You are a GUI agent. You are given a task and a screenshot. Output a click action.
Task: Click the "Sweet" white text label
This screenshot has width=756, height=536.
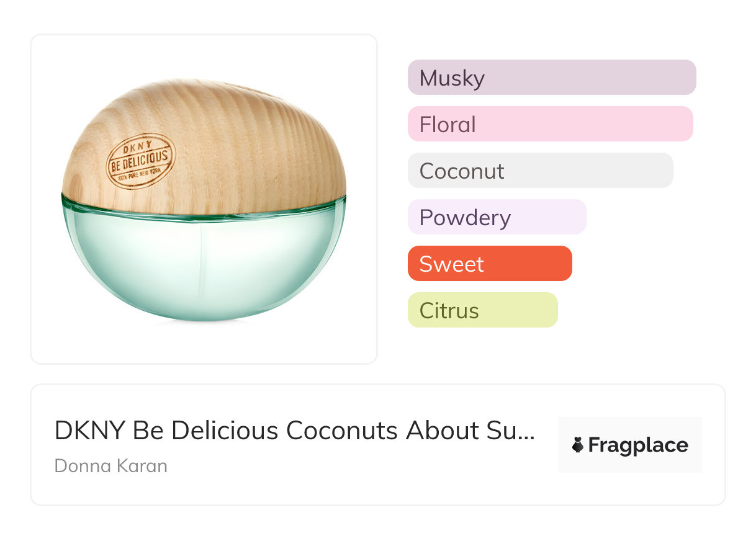pos(451,264)
